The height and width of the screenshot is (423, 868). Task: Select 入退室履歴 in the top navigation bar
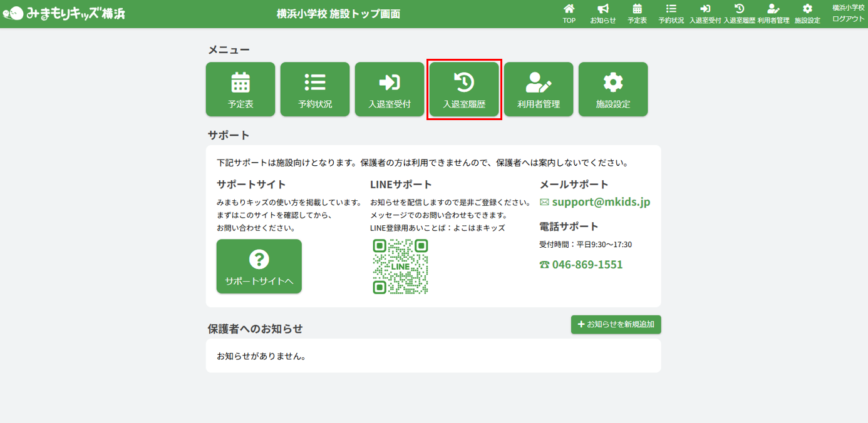click(739, 14)
